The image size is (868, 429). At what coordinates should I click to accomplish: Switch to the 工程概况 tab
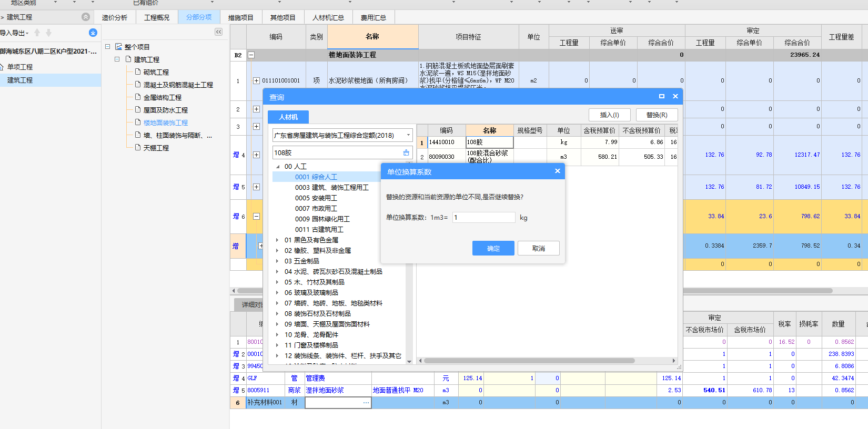point(157,17)
